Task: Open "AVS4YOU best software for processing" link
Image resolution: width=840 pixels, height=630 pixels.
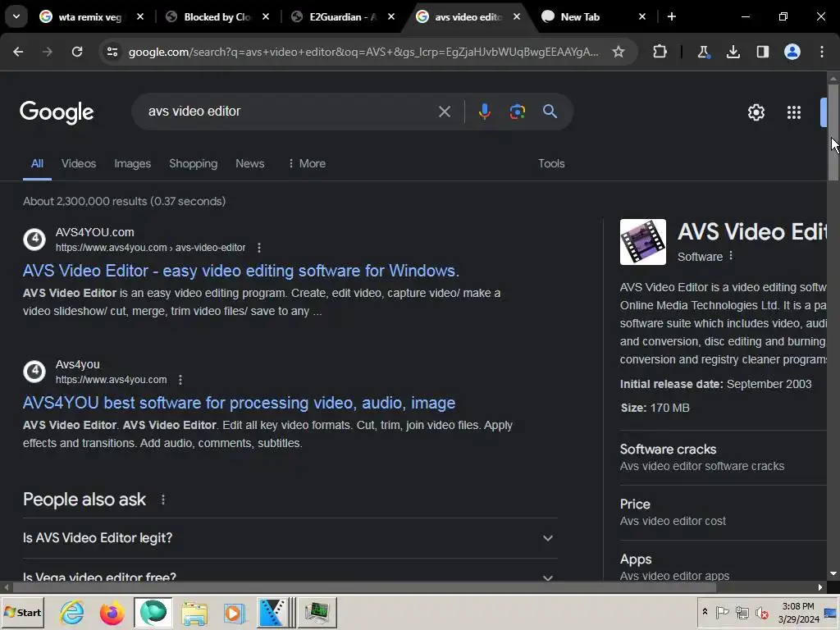Action: coord(239,403)
